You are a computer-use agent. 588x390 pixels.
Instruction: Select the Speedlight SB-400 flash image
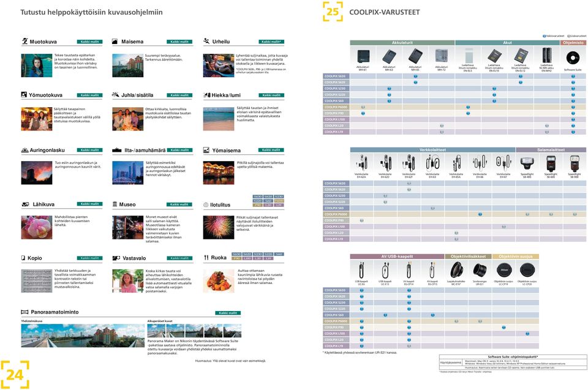click(x=527, y=163)
